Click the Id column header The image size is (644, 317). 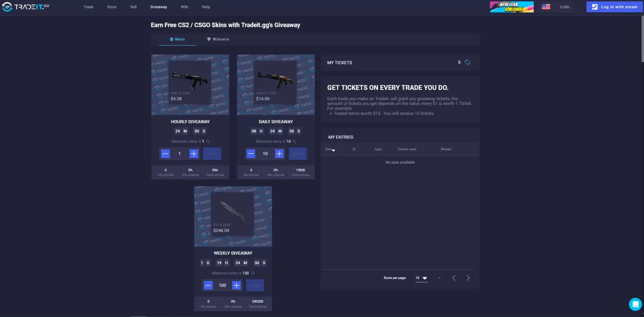click(x=354, y=149)
